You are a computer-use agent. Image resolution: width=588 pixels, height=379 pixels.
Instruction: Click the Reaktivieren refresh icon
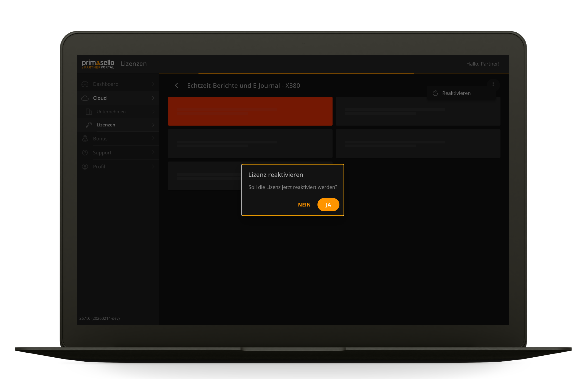pos(435,93)
